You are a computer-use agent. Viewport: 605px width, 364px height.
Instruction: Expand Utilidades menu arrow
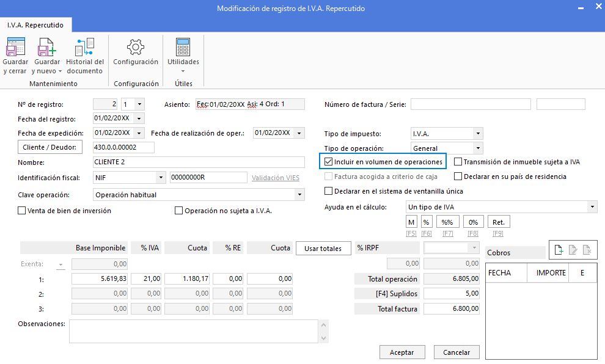pyautogui.click(x=183, y=71)
